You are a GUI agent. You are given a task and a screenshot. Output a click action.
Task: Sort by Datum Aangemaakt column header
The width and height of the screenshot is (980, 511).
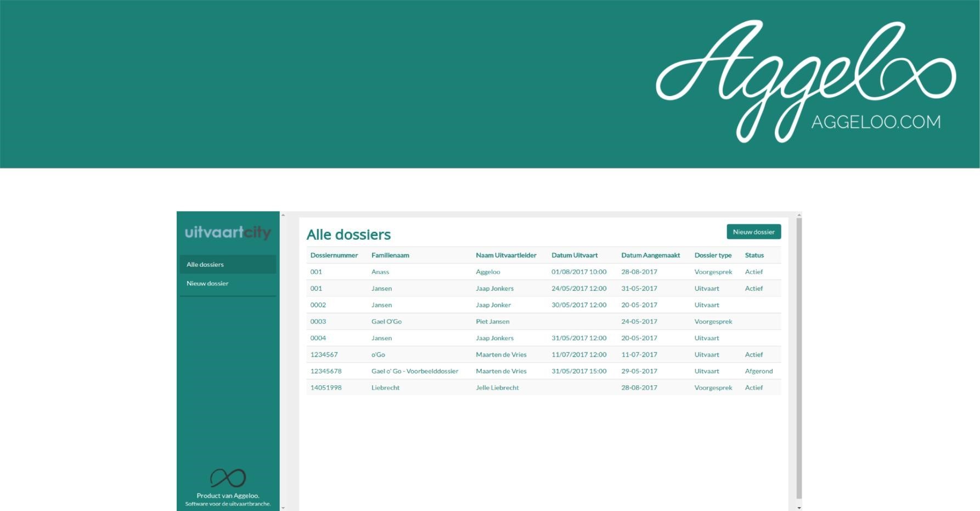click(650, 255)
